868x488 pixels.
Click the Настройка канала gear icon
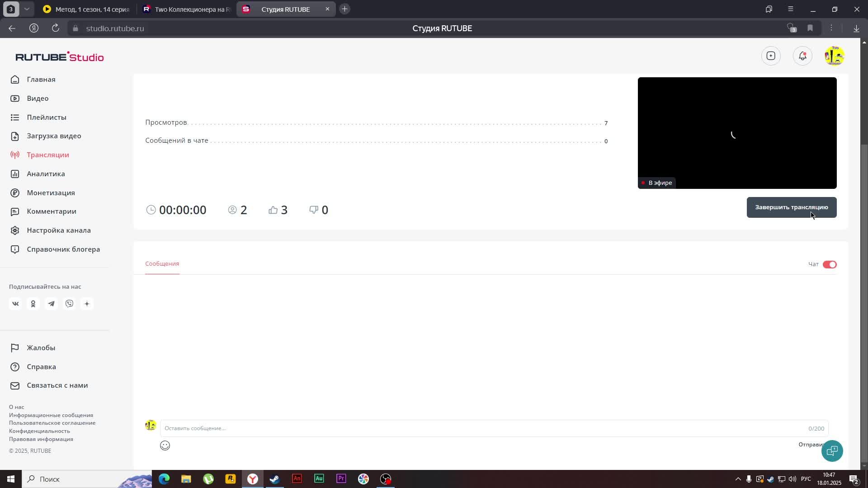click(15, 230)
